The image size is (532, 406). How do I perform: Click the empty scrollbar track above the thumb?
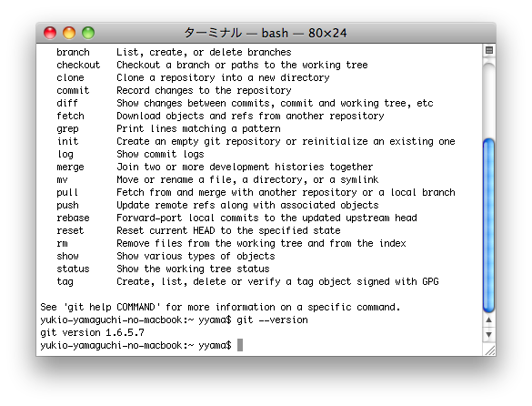coord(488,98)
